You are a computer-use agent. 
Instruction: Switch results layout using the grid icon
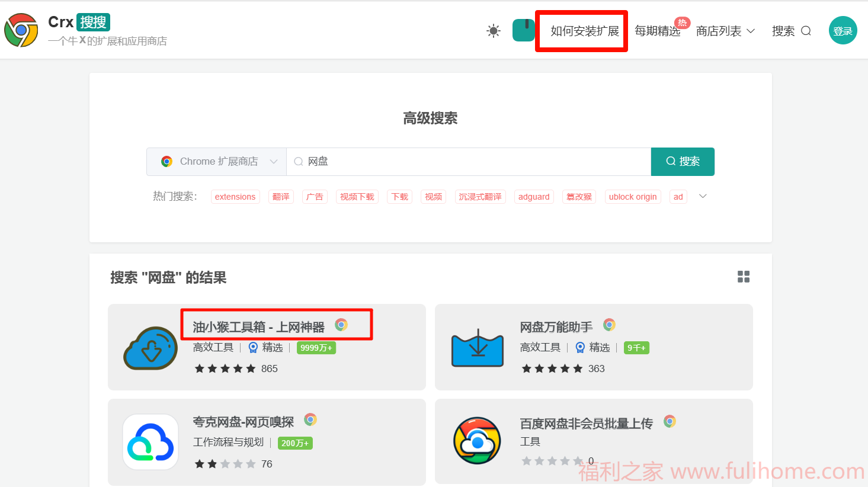[744, 276]
